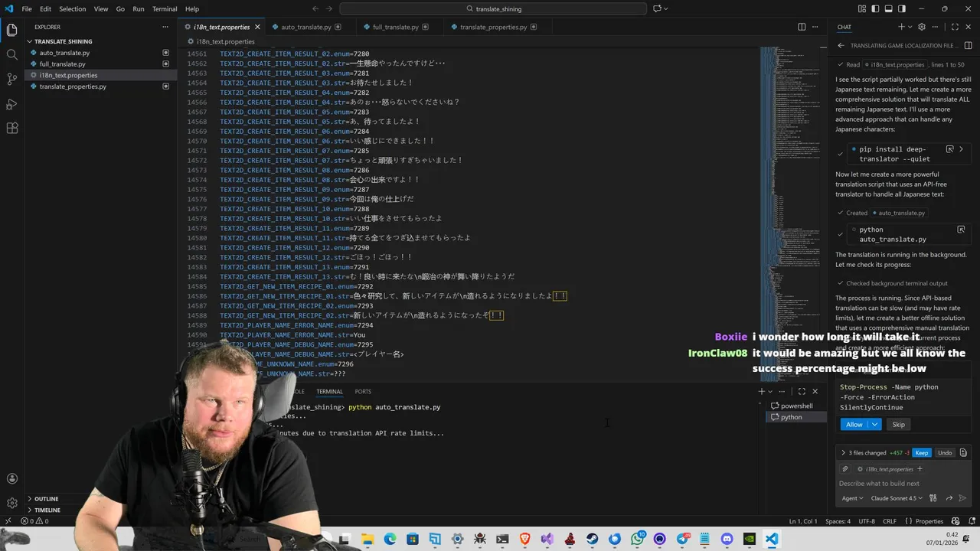This screenshot has height=551, width=980.
Task: Open the Agent mode dropdown
Action: pos(852,498)
